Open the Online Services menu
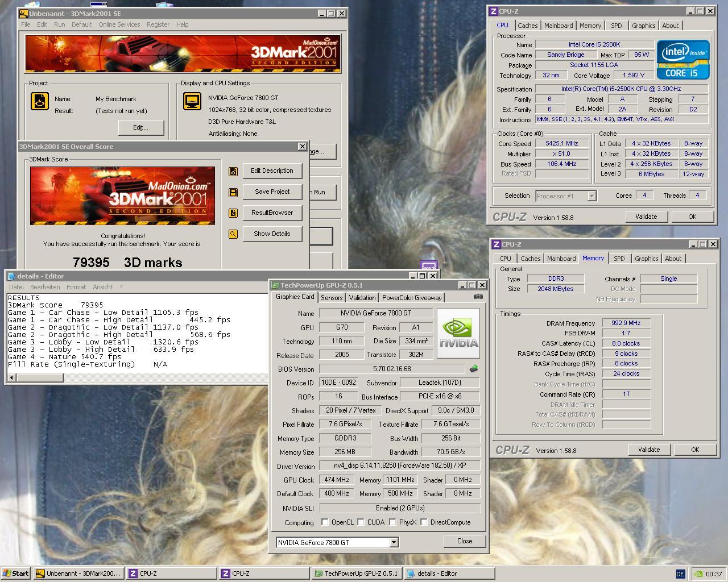The image size is (728, 582). click(119, 24)
